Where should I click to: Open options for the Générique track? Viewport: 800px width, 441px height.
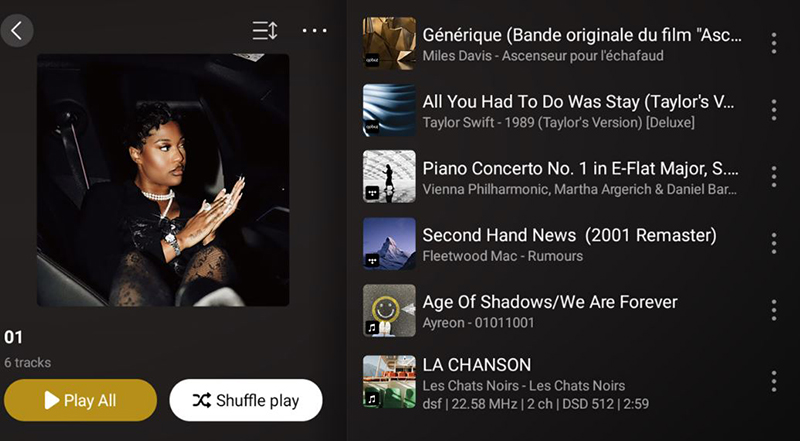tap(773, 43)
